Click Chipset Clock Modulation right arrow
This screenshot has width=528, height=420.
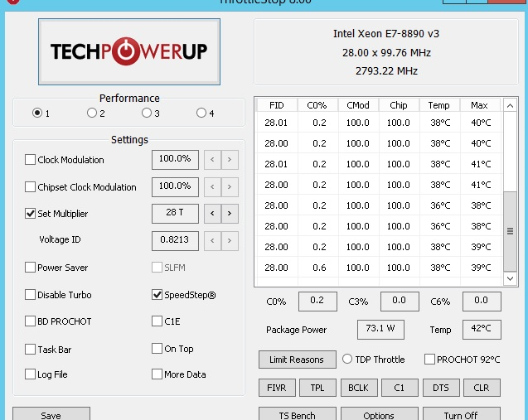230,186
